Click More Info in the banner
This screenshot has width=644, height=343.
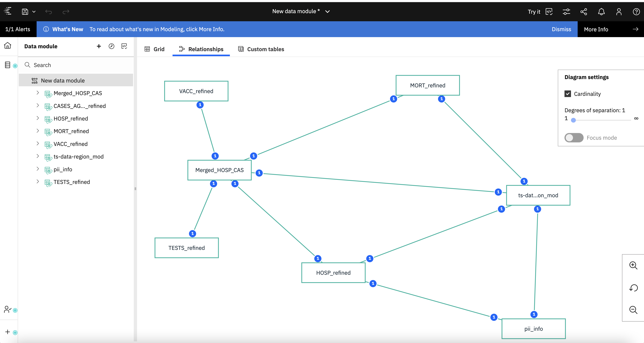(x=596, y=29)
